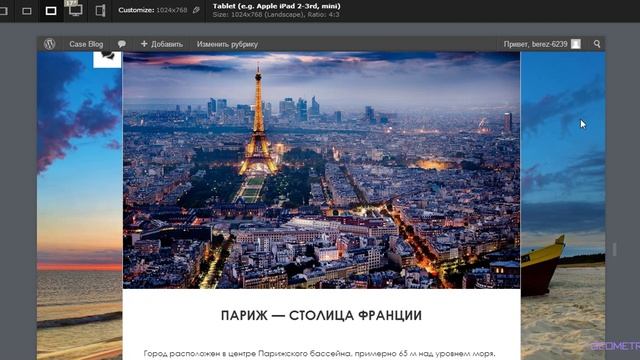
Task: Open the WordPress logo menu
Action: [49, 44]
